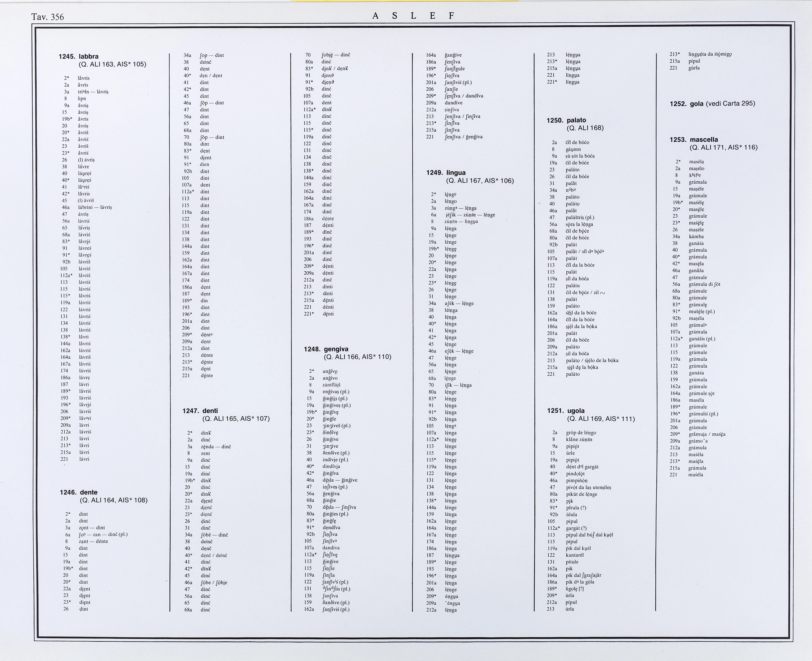
Task: Select the '1246. dente' section heading
Action: [x=79, y=492]
